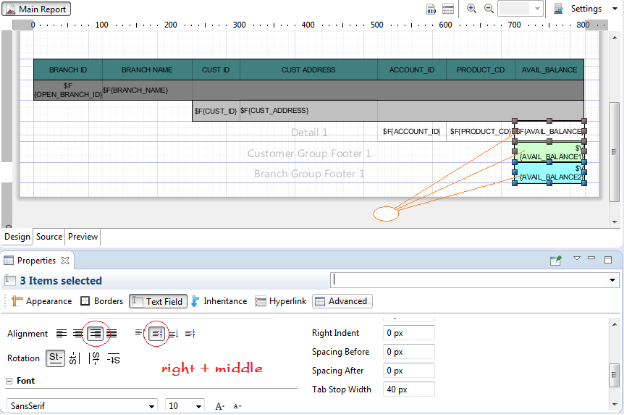Image resolution: width=624 pixels, height=415 pixels.
Task: Click the zoom in magnifier icon
Action: [x=469, y=8]
